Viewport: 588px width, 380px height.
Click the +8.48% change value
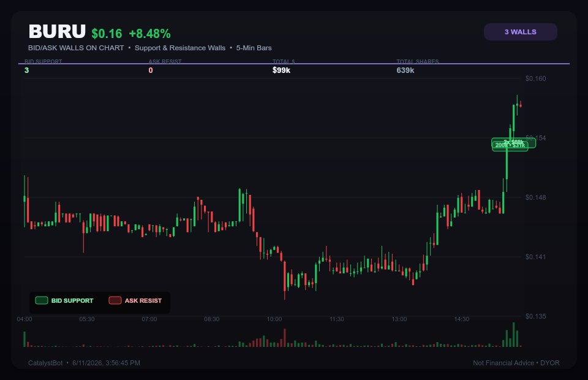(x=149, y=33)
